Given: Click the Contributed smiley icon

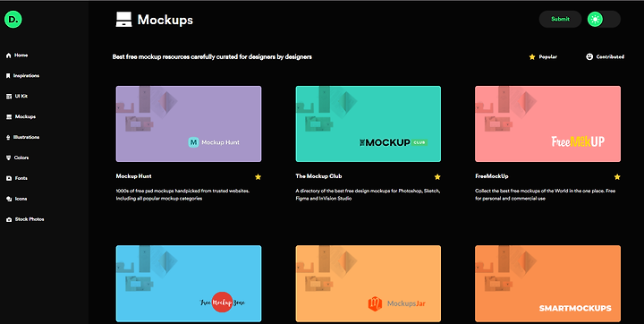Looking at the screenshot, I should [x=589, y=56].
